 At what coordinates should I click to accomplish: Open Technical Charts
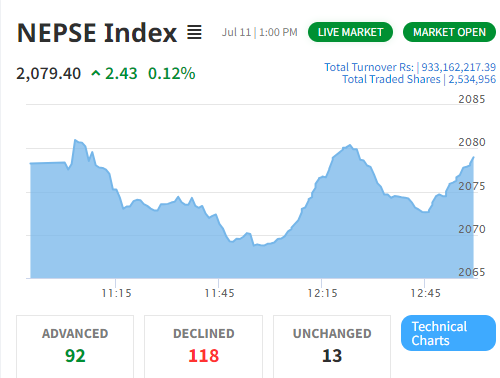pos(448,333)
